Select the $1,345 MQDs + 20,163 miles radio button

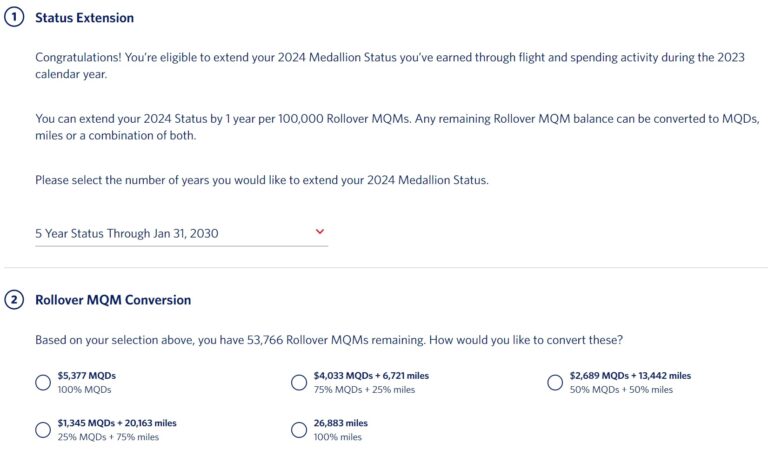tap(43, 429)
